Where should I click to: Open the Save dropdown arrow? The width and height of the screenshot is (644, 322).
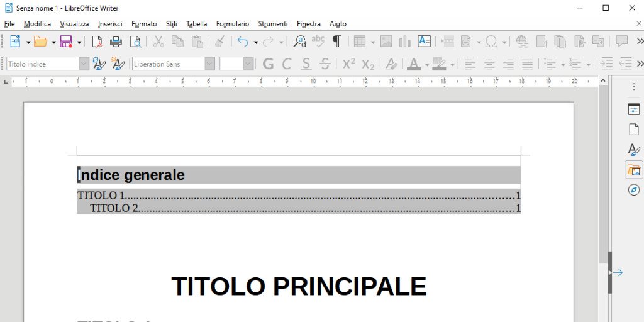tap(79, 42)
